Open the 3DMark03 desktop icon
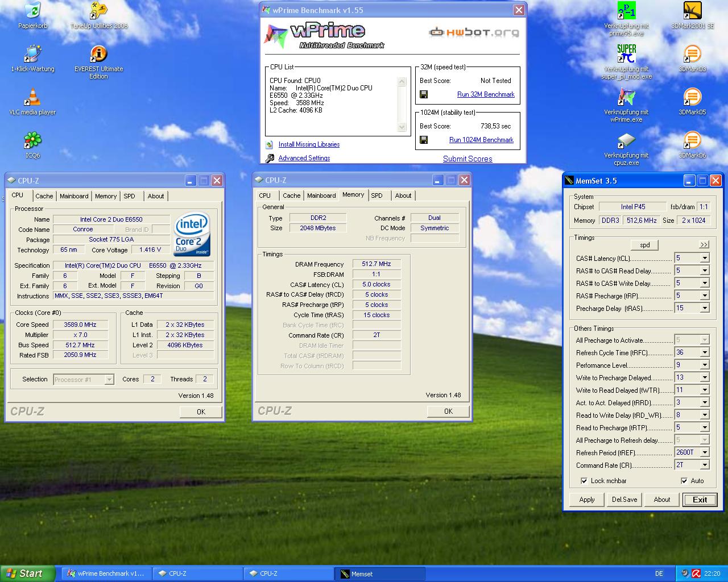This screenshot has height=582, width=728. tap(692, 54)
